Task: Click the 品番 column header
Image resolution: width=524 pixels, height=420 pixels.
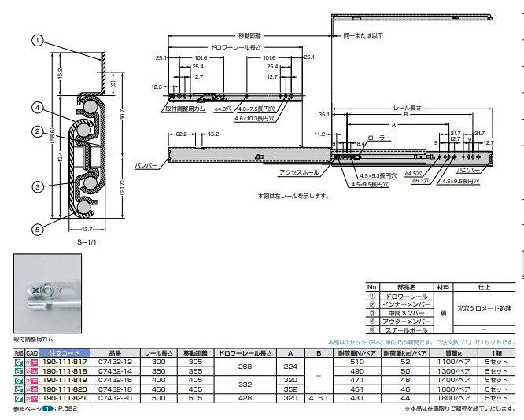Action: [x=115, y=353]
